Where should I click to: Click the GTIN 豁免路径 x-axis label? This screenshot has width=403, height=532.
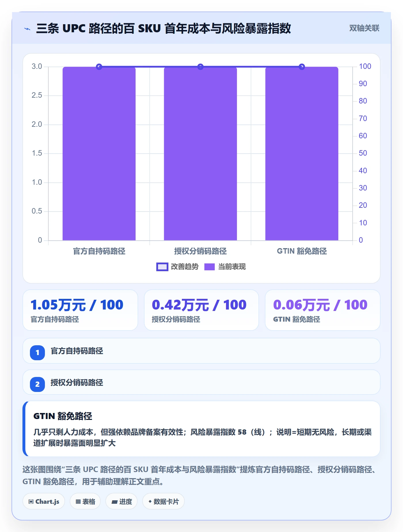point(302,251)
